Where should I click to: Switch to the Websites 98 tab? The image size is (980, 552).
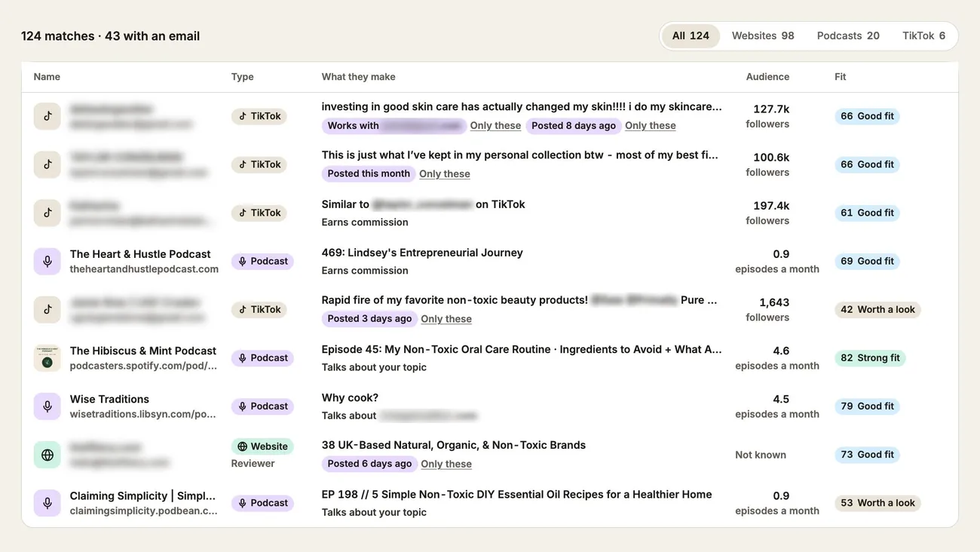(763, 35)
